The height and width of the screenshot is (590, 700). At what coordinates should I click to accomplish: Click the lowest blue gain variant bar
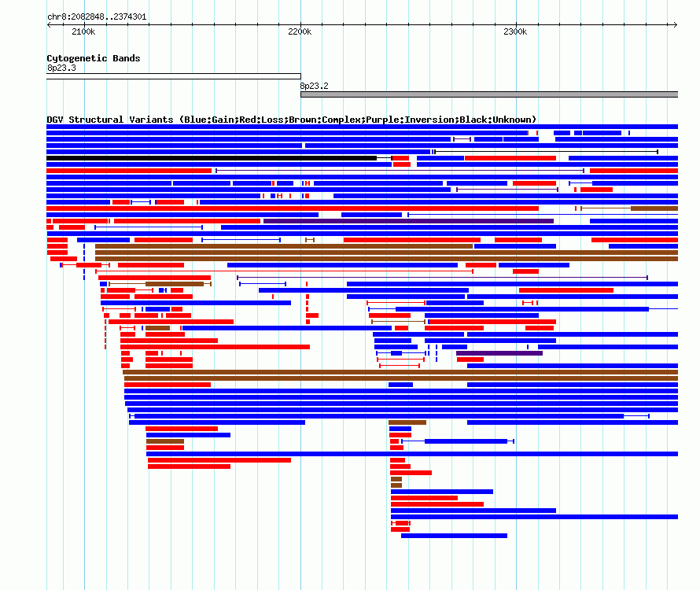click(x=454, y=536)
